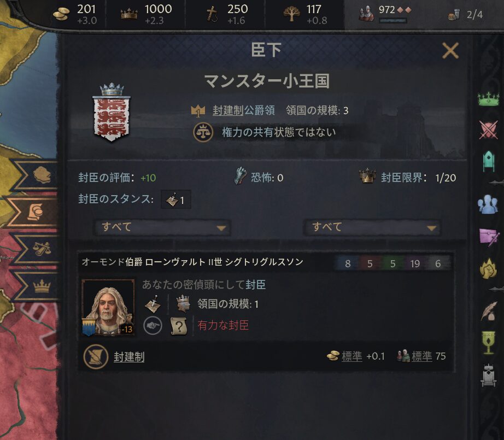Screen dimensions: 504x440
Task: Open the court people icon
Action: [488, 204]
